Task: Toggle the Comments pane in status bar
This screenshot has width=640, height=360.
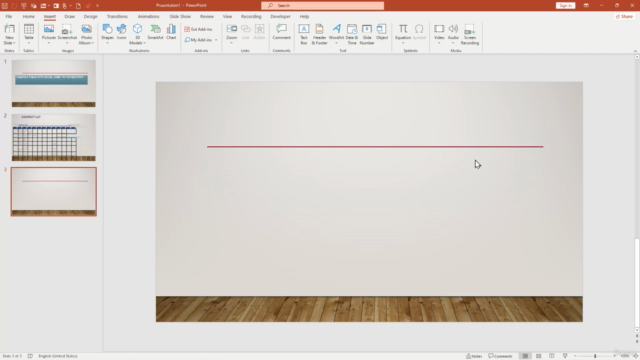Action: click(500, 356)
